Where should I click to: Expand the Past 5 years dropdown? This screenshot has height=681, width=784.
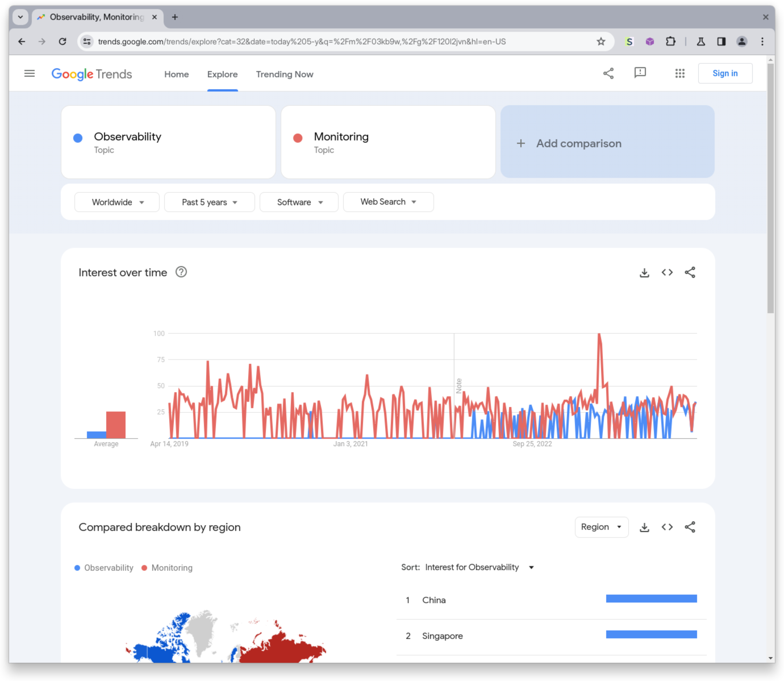(x=209, y=202)
